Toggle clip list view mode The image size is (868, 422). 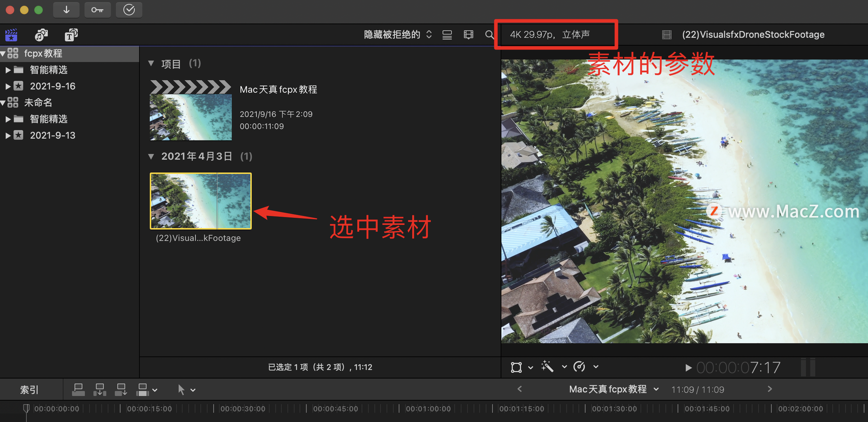click(447, 35)
